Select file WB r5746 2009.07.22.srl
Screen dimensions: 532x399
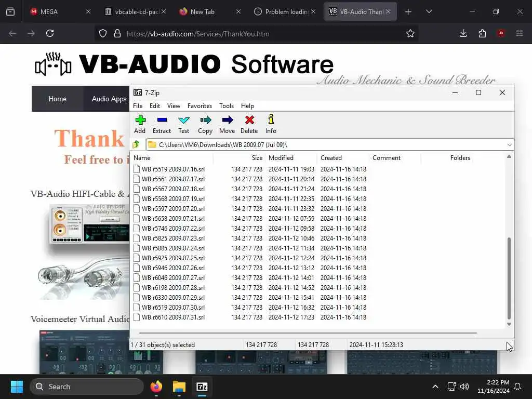coord(169,229)
